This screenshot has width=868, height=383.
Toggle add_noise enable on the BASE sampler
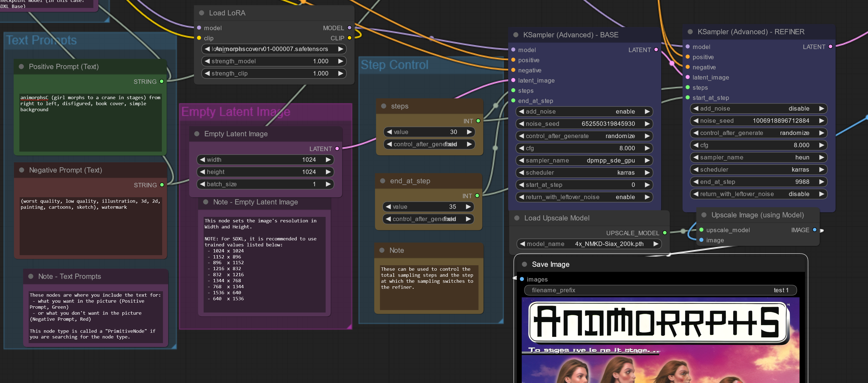click(x=584, y=112)
